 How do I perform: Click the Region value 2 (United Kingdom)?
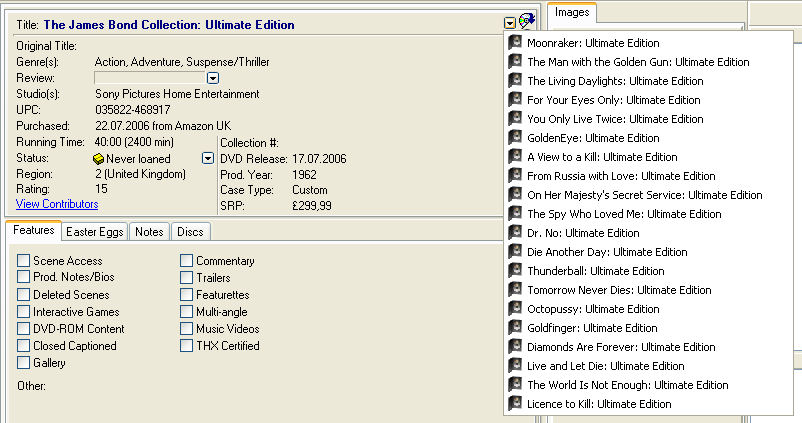(141, 174)
